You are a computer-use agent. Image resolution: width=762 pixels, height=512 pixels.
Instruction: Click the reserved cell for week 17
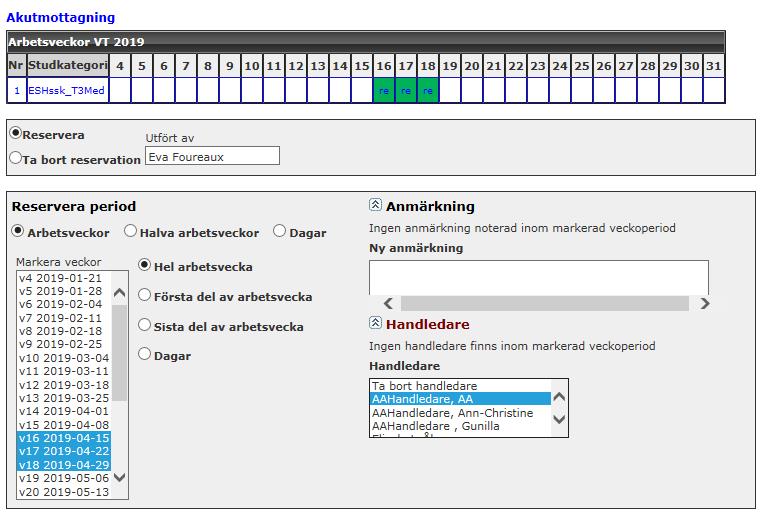coord(406,90)
